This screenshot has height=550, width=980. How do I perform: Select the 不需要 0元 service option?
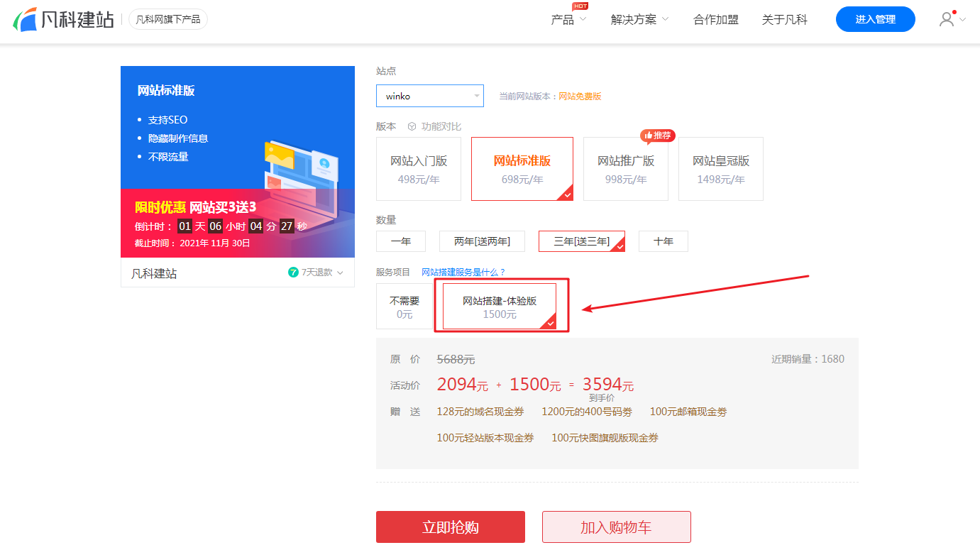[404, 307]
